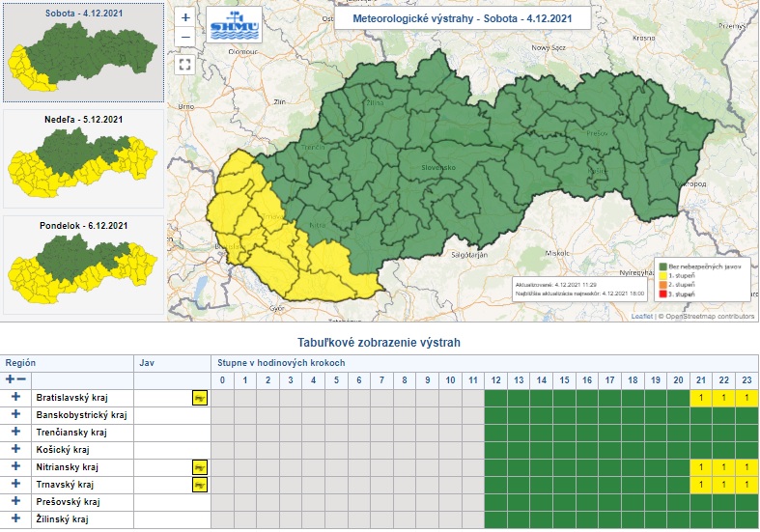Expand Trenčiansky kraj row
Viewport: 760px width, 532px height.
pos(16,432)
